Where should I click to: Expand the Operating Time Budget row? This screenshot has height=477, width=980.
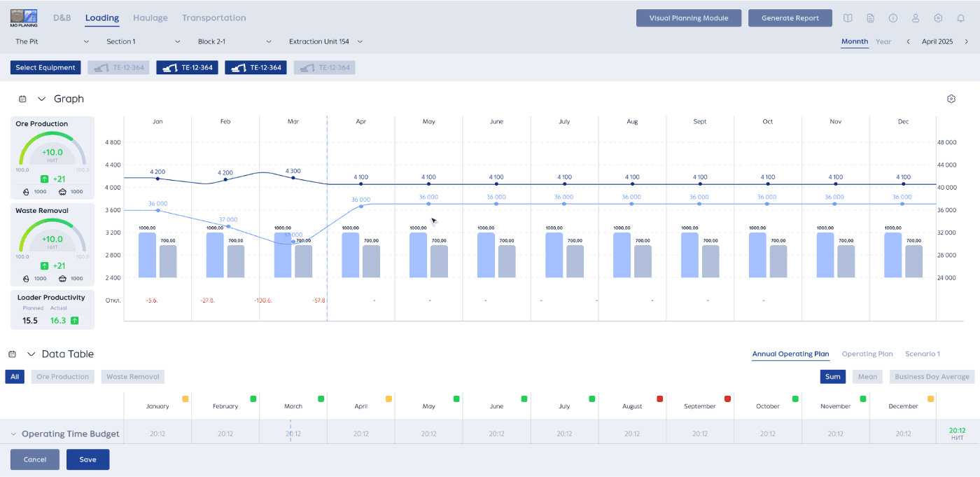click(x=13, y=434)
